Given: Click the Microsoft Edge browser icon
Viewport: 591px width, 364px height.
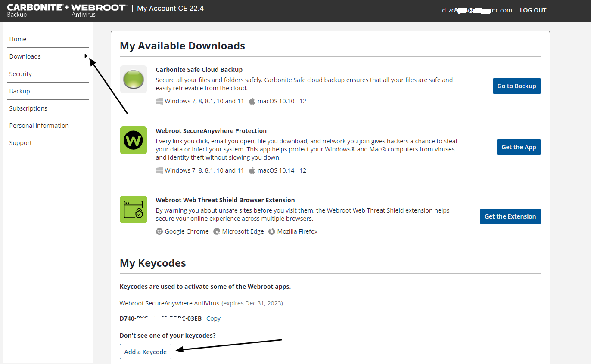Looking at the screenshot, I should pyautogui.click(x=217, y=231).
